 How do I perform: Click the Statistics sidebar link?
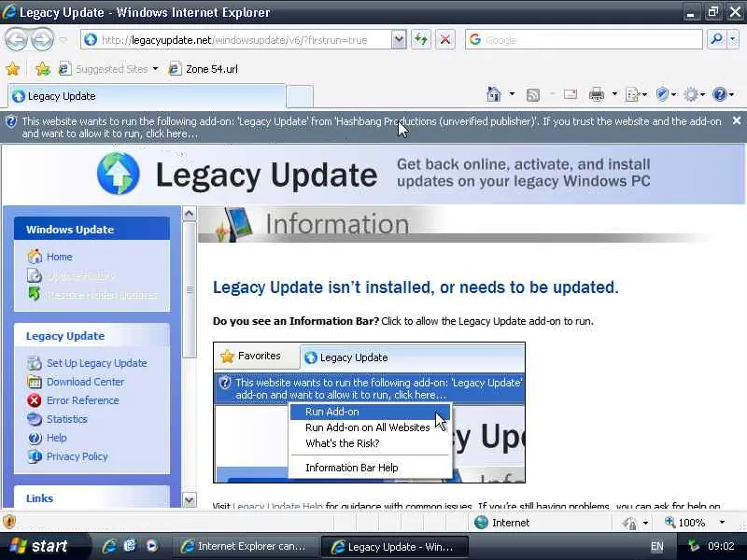(x=67, y=419)
